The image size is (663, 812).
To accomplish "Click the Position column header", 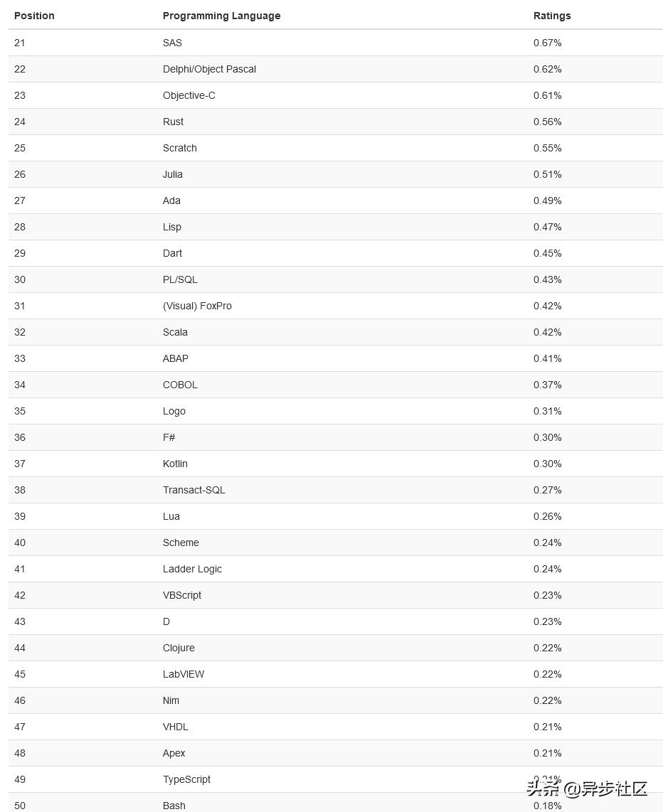I will pos(34,16).
